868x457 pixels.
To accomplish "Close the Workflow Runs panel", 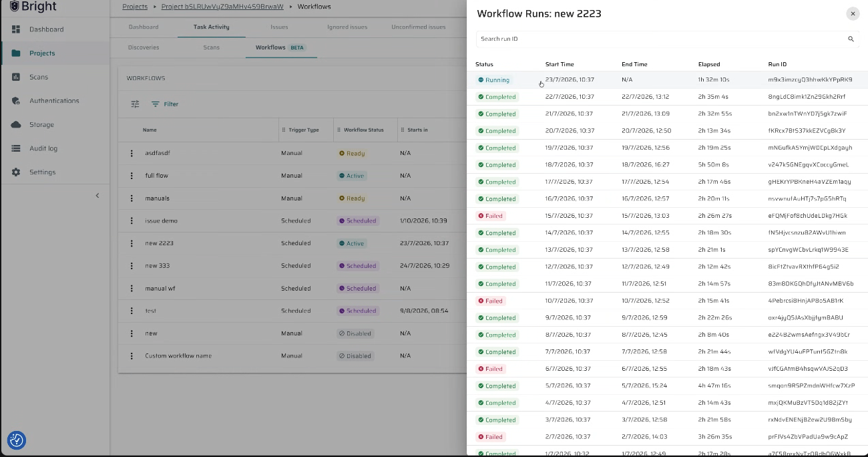I will (x=853, y=13).
